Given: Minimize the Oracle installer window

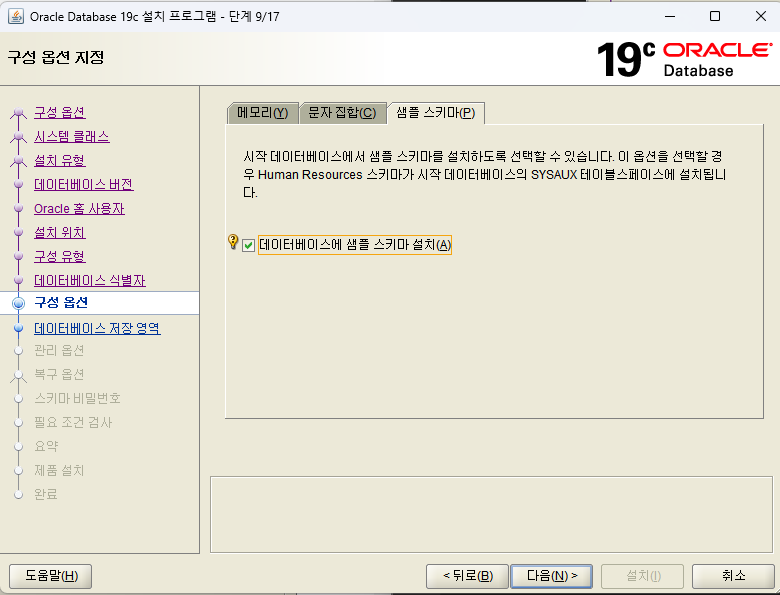Looking at the screenshot, I should [670, 16].
